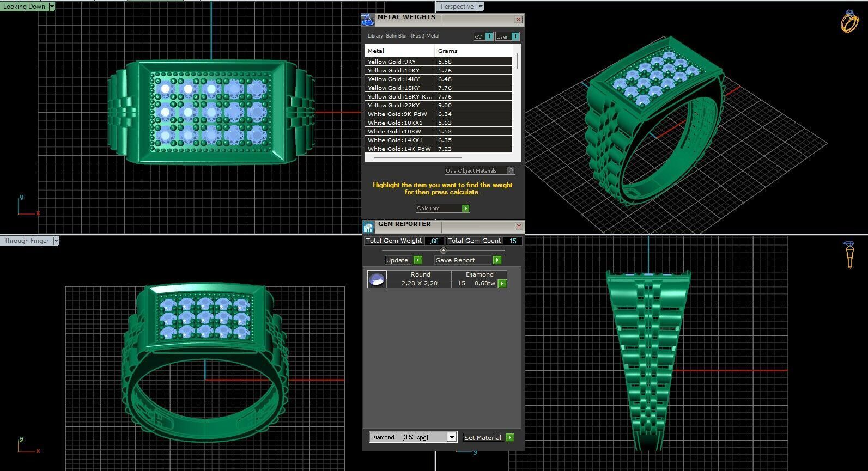868x471 pixels.
Task: Select the White Gold:9K PdW row
Action: click(x=438, y=114)
